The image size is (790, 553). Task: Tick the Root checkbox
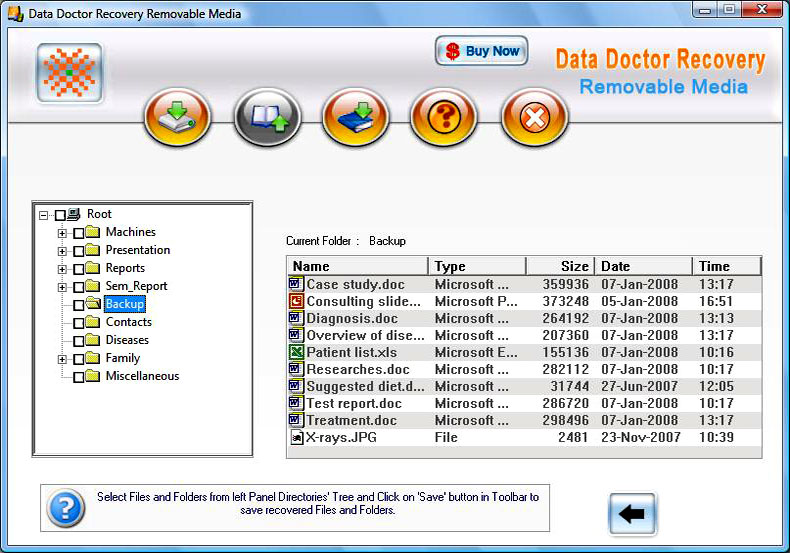(x=60, y=215)
